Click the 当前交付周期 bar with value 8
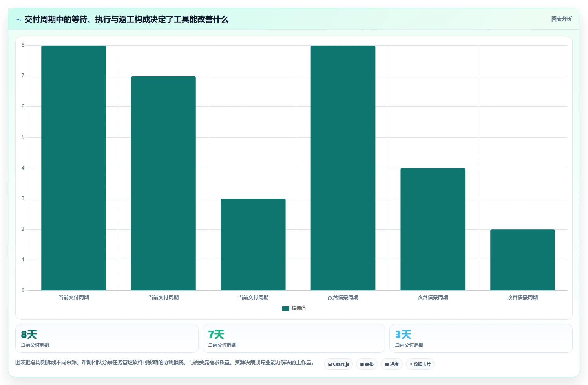 pos(74,168)
